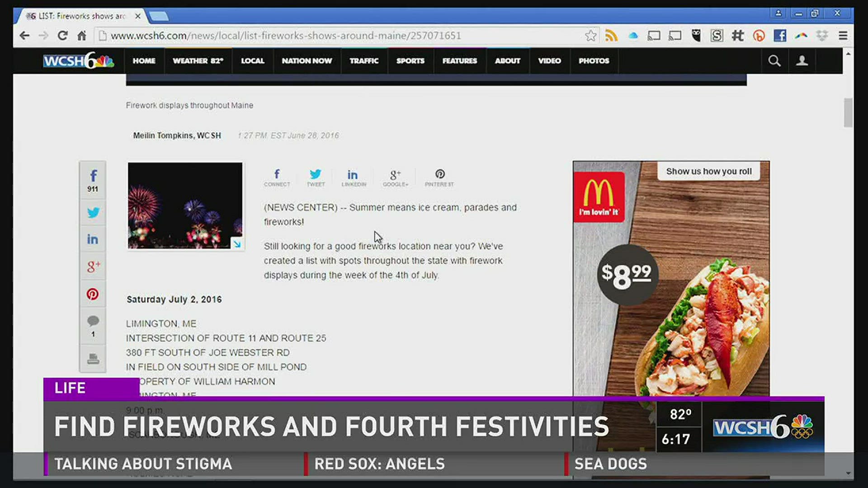Open the Facebook extension icon in toolbar
The image size is (868, 488).
[780, 36]
